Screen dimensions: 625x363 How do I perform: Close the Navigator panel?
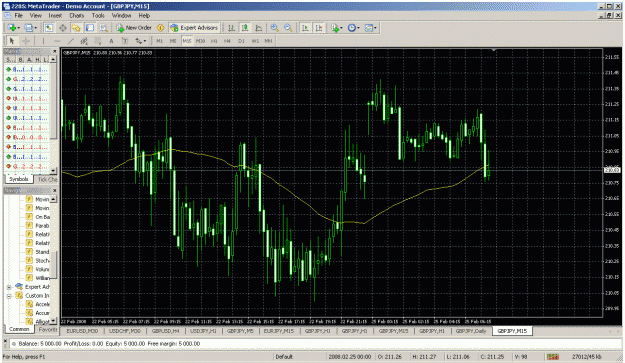click(x=55, y=190)
